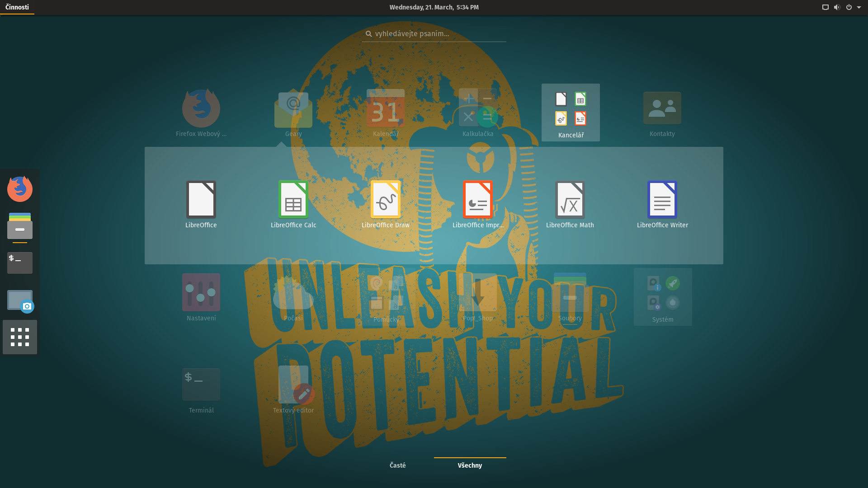The width and height of the screenshot is (868, 488).
Task: Open Terminál app in grid
Action: pyautogui.click(x=201, y=385)
